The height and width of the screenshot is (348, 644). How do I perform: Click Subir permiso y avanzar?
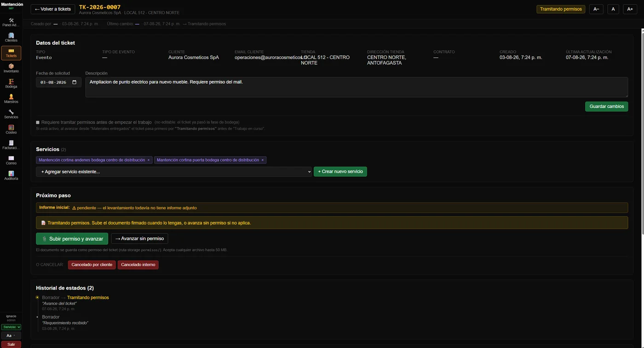coord(72,239)
